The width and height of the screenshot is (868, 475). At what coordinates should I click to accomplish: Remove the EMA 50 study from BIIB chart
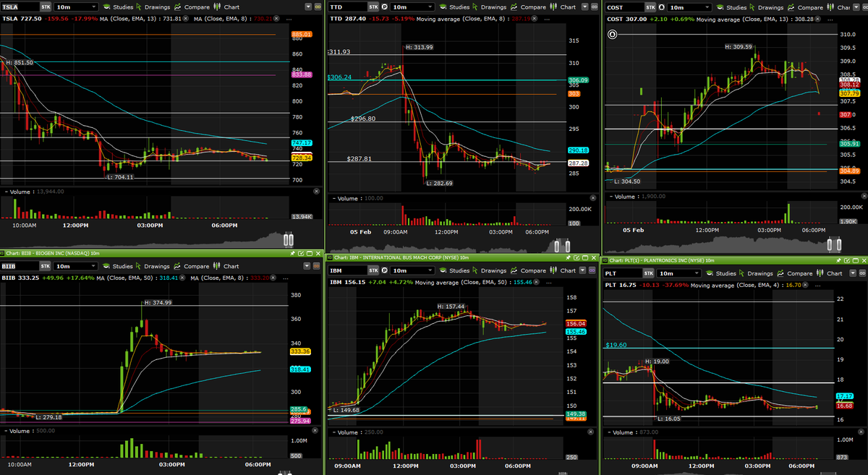click(182, 278)
